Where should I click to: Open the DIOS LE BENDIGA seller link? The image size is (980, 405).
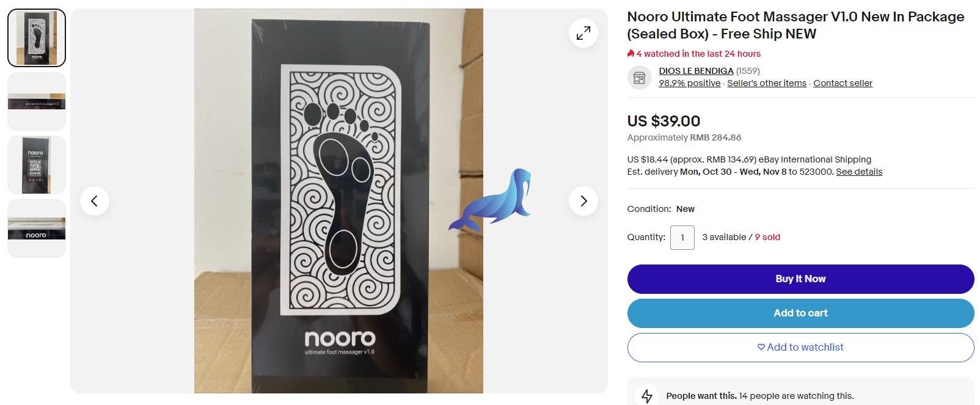696,71
